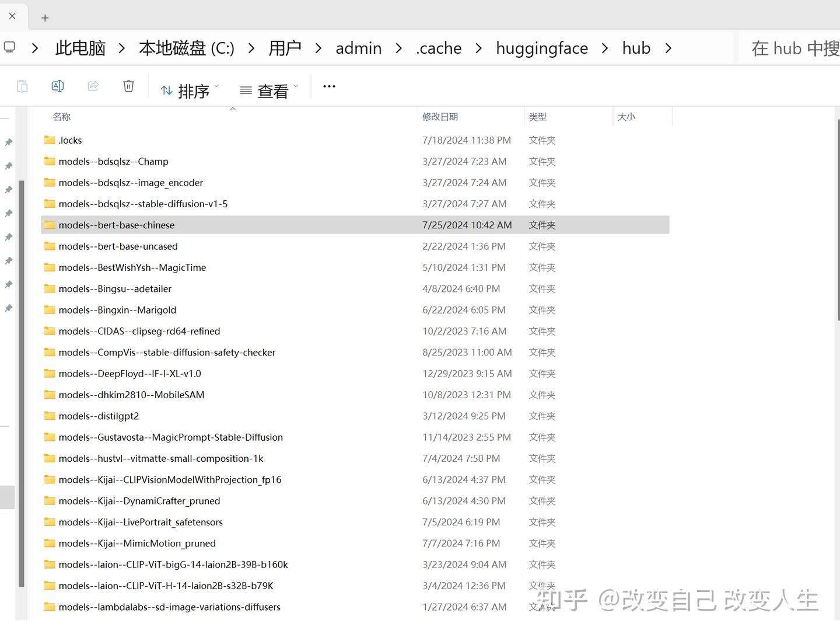Image resolution: width=840 pixels, height=634 pixels.
Task: Click the share icon in toolbar
Action: (x=93, y=86)
